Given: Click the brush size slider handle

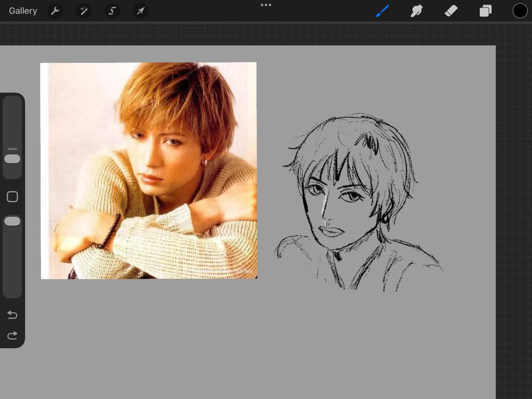Looking at the screenshot, I should tap(12, 159).
